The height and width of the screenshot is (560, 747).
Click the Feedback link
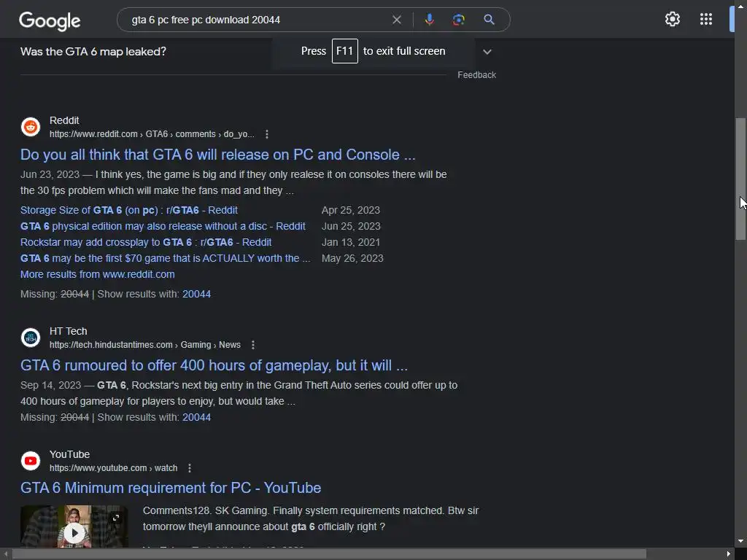(x=476, y=75)
